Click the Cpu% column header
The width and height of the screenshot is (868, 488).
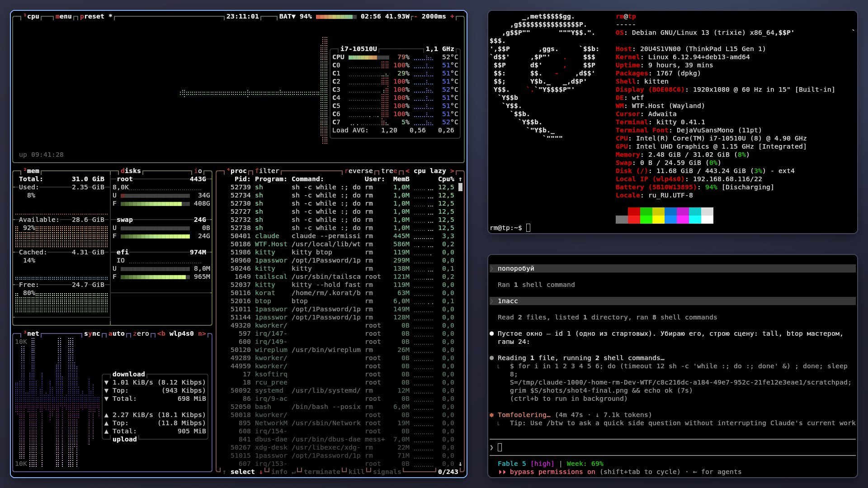pyautogui.click(x=446, y=179)
